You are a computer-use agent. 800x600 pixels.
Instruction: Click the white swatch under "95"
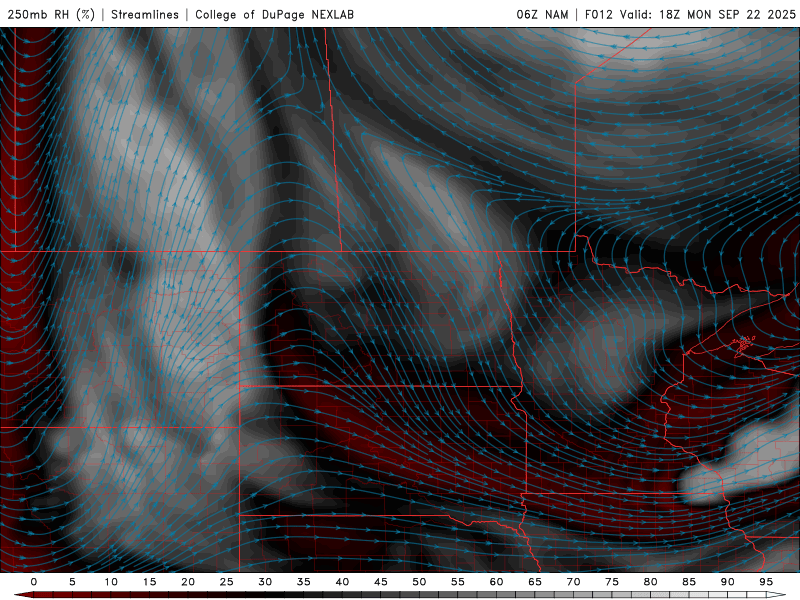tap(776, 595)
